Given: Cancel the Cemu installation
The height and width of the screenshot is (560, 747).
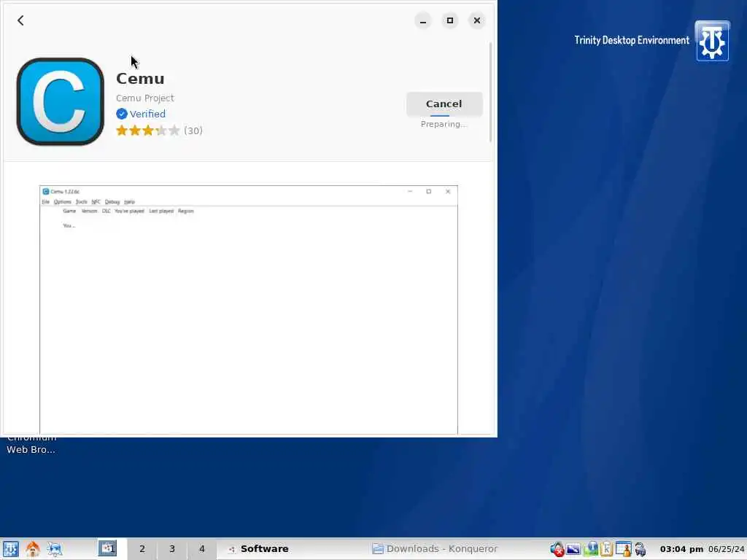Looking at the screenshot, I should pyautogui.click(x=444, y=104).
